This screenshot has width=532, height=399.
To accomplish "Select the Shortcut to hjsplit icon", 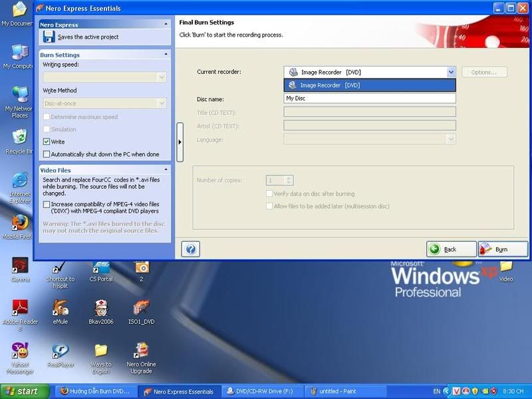I will (61, 275).
